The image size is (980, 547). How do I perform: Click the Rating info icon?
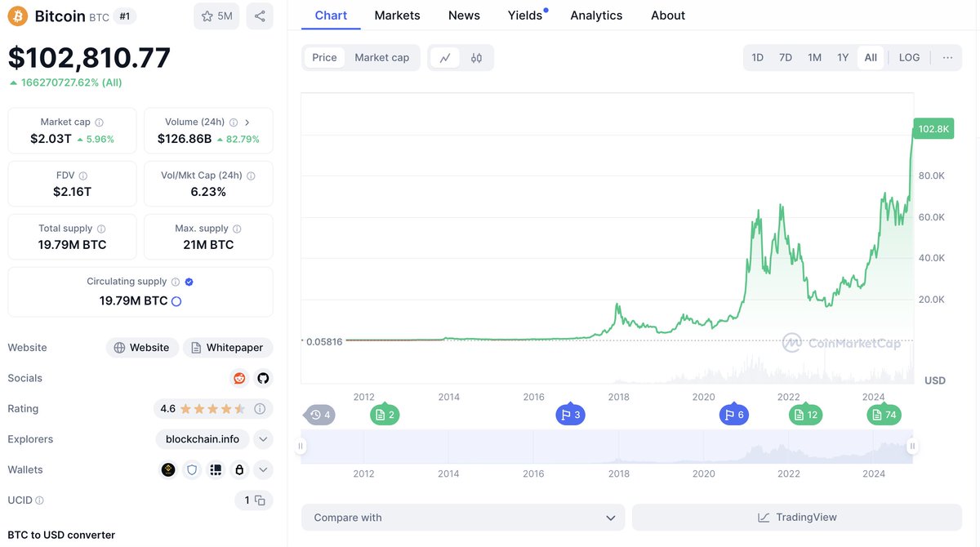tap(260, 409)
